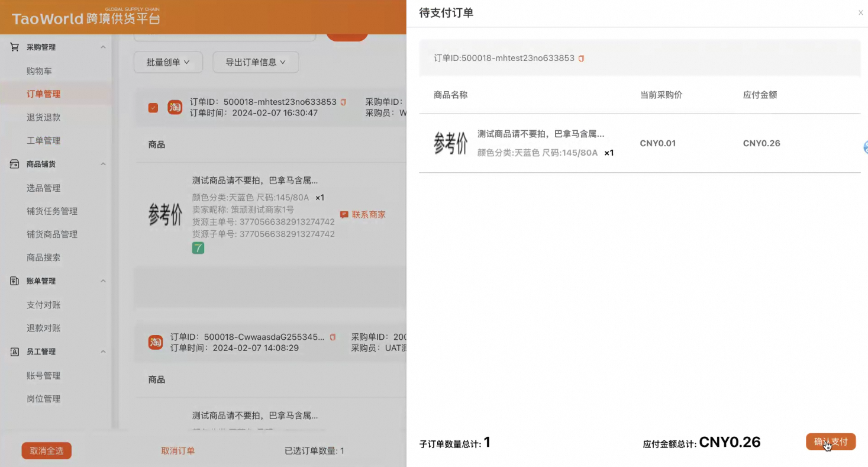Viewport: 868px width, 467px height.
Task: Click the Taobao platform icon beside the order ID
Action: click(x=174, y=107)
